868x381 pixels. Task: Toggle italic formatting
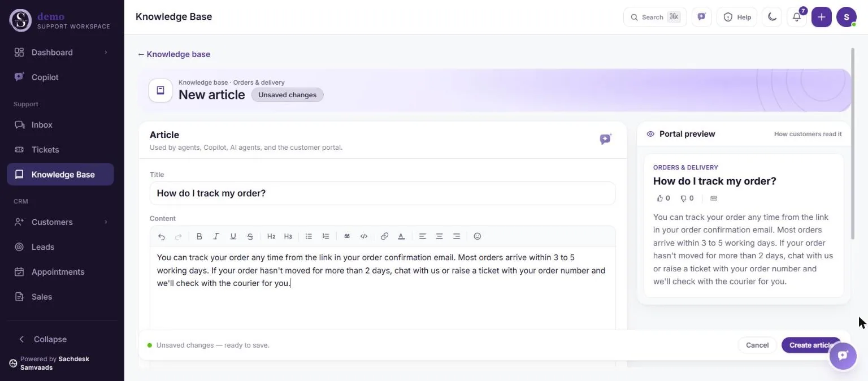point(216,236)
